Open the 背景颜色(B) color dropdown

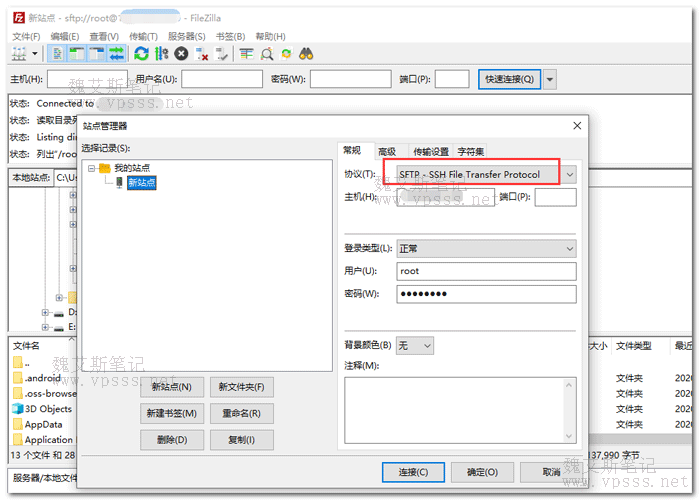415,345
